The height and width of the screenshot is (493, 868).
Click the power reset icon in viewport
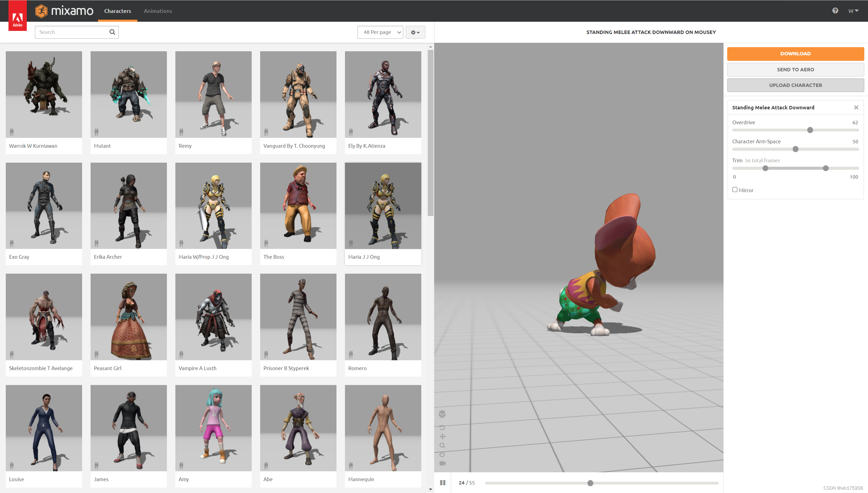(x=442, y=454)
